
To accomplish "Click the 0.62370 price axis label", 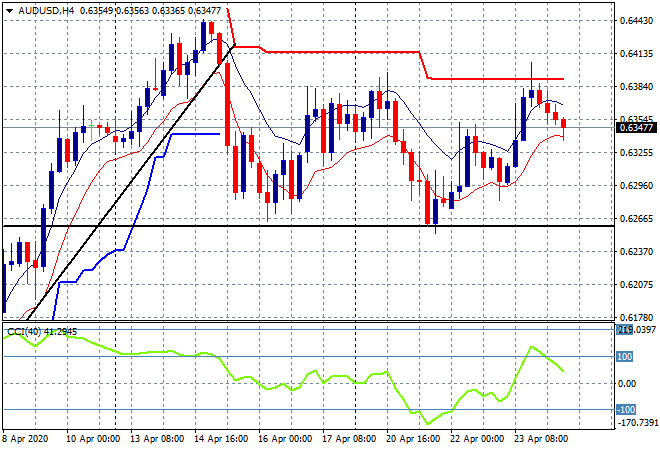I will 636,251.
